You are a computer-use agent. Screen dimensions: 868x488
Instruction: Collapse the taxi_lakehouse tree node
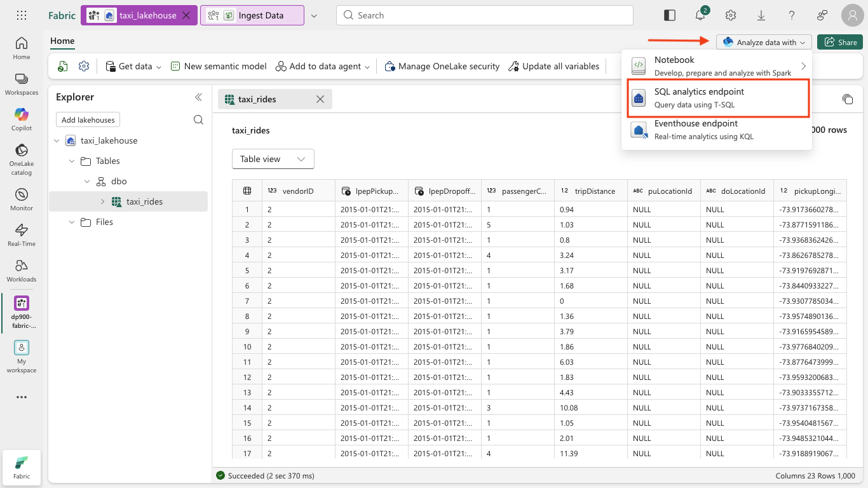click(x=57, y=140)
